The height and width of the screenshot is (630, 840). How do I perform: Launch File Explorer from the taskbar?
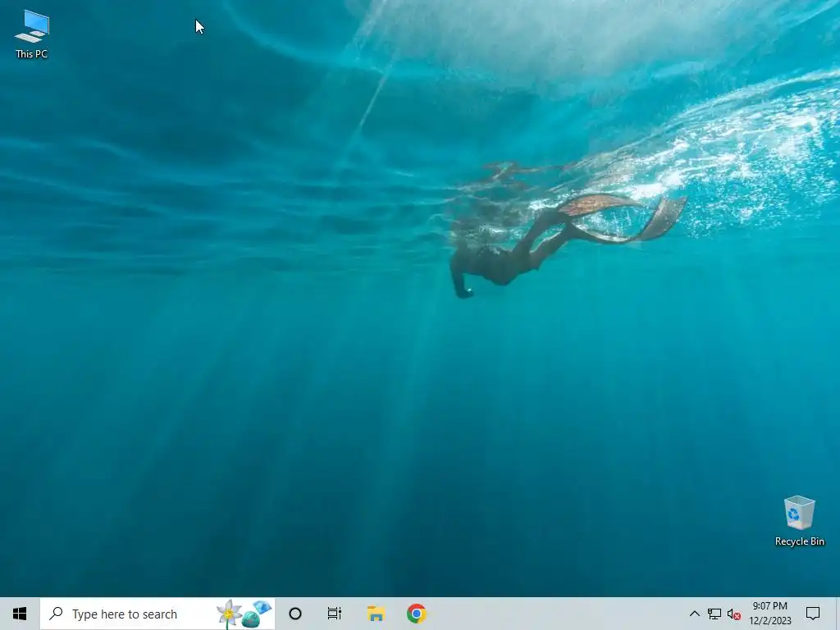(x=376, y=614)
